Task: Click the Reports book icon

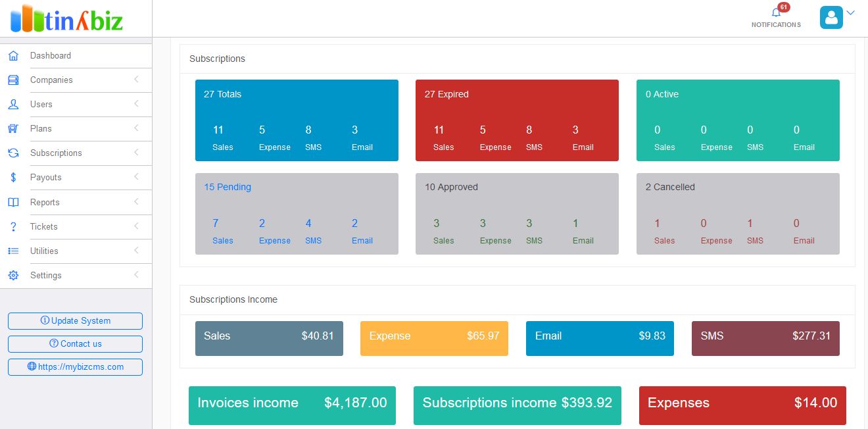Action: pyautogui.click(x=13, y=203)
